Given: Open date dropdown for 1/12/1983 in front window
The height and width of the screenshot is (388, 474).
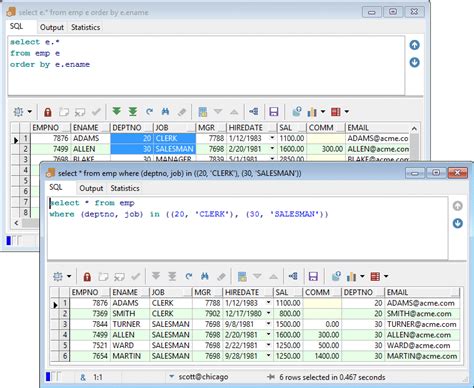Looking at the screenshot, I should pos(268,303).
